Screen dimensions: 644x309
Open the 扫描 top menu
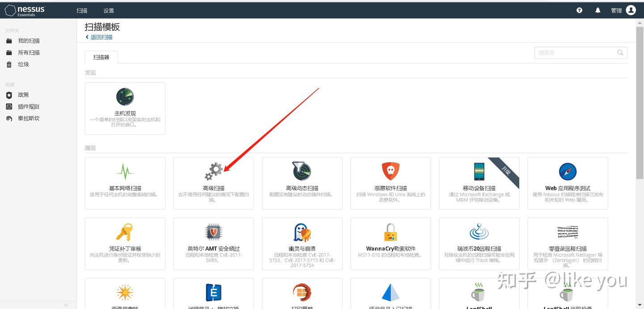82,10
